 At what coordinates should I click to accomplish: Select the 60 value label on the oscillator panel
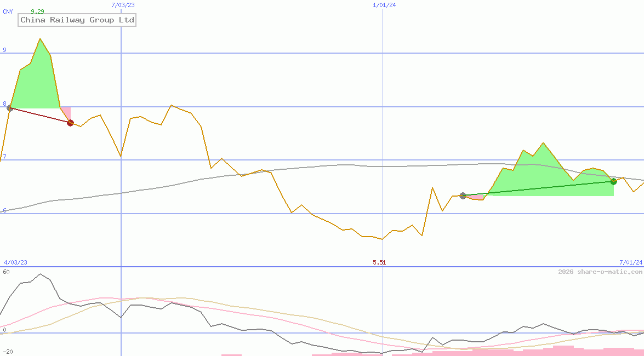coord(5,271)
